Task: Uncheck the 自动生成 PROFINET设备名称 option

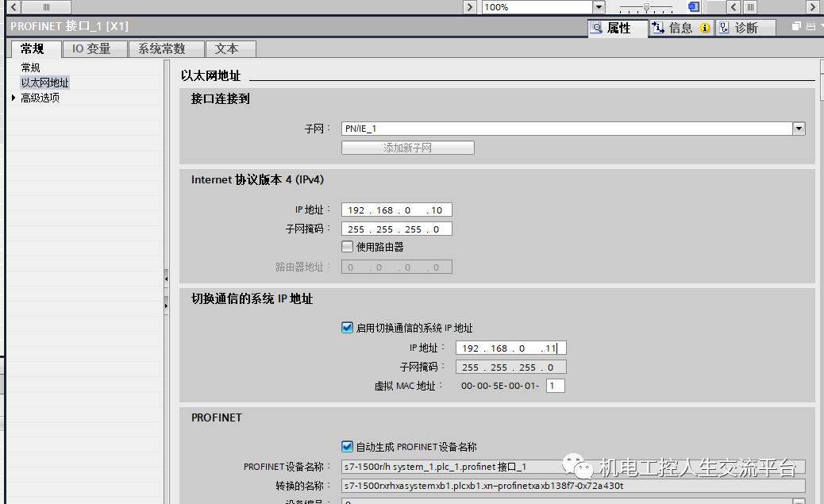Action: tap(347, 445)
